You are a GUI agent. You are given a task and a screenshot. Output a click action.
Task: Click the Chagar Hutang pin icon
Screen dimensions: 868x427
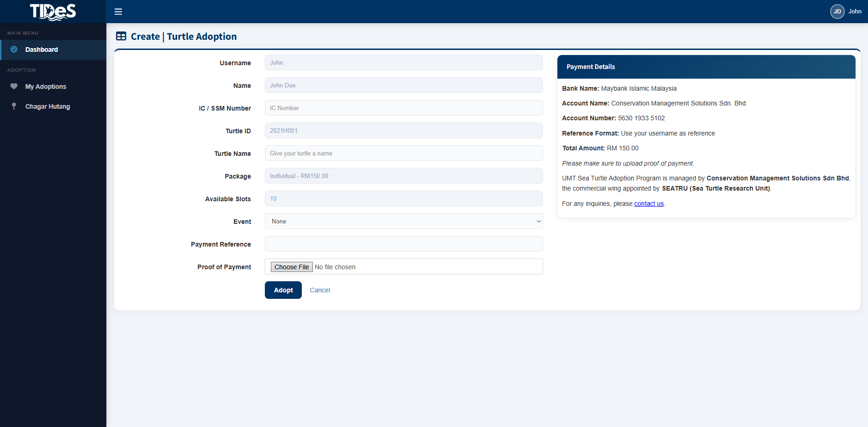click(x=14, y=106)
